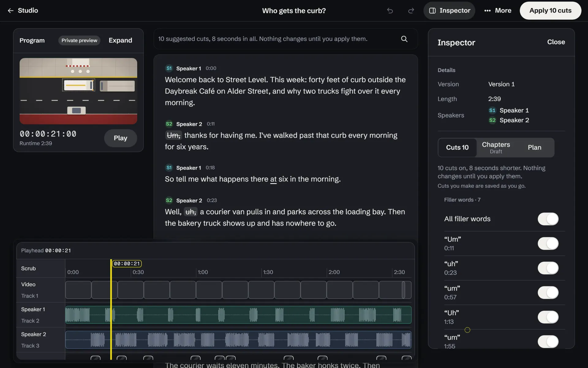Select the Speaker 1 green waveform track
Viewport: 588px width, 368px height.
[x=238, y=315]
